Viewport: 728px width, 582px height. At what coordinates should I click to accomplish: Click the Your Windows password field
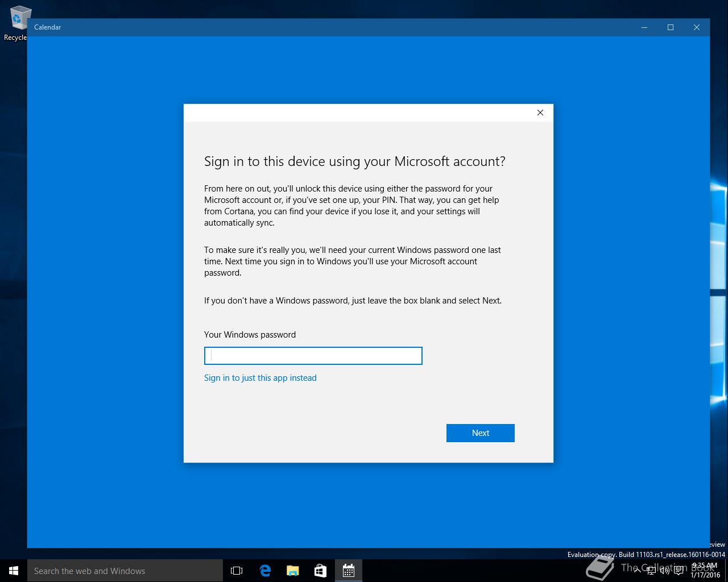point(313,356)
